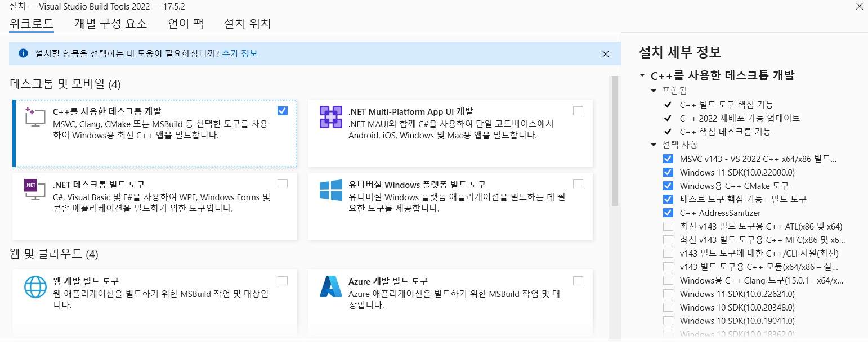Collapse the 포함됨 section arrow
The width and height of the screenshot is (868, 342).
(654, 91)
